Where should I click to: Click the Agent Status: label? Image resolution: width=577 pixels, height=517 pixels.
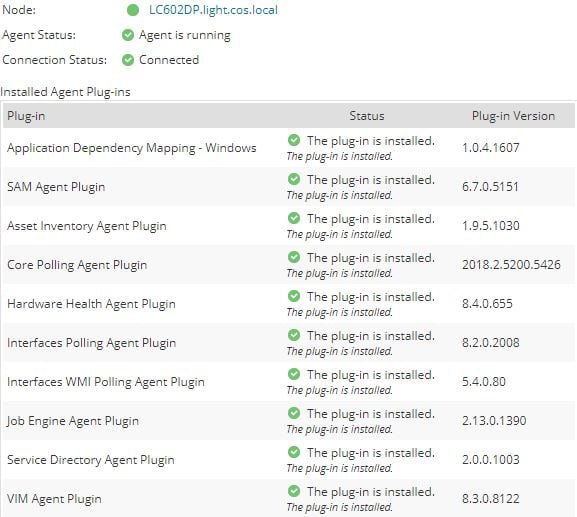(x=39, y=35)
